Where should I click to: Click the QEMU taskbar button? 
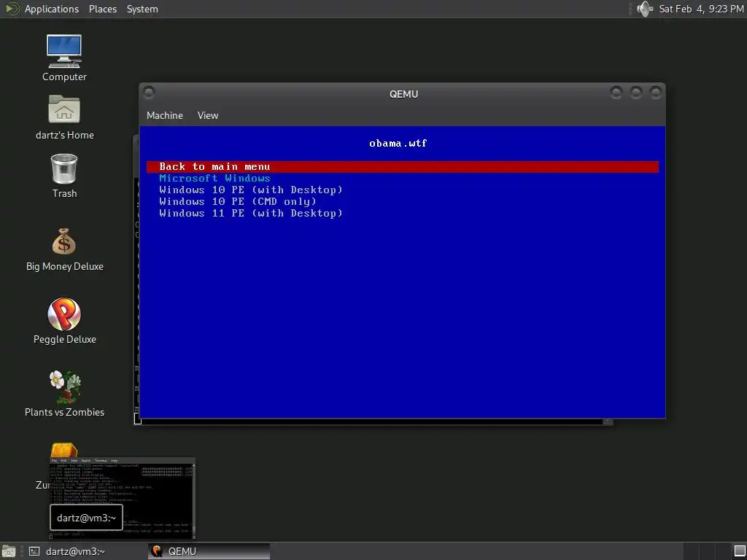209,551
